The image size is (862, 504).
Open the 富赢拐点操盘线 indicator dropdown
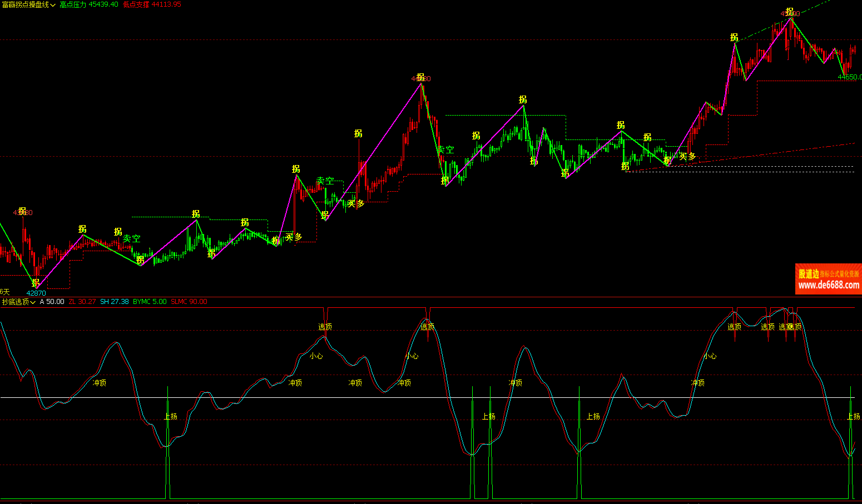coord(28,4)
